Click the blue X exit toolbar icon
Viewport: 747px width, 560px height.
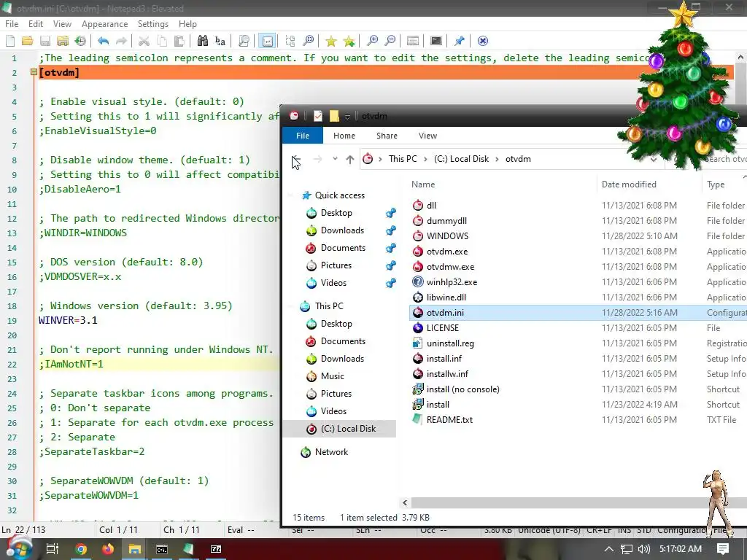click(x=483, y=41)
